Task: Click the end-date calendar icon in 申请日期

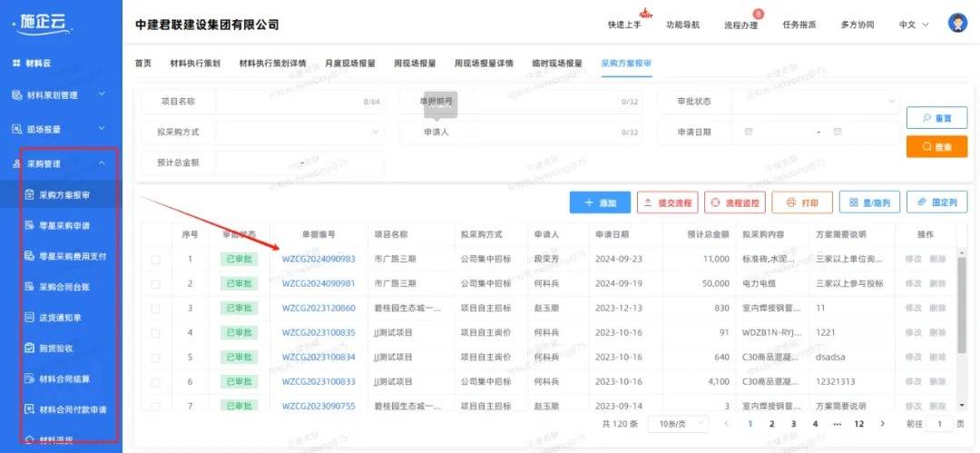Action: click(838, 132)
